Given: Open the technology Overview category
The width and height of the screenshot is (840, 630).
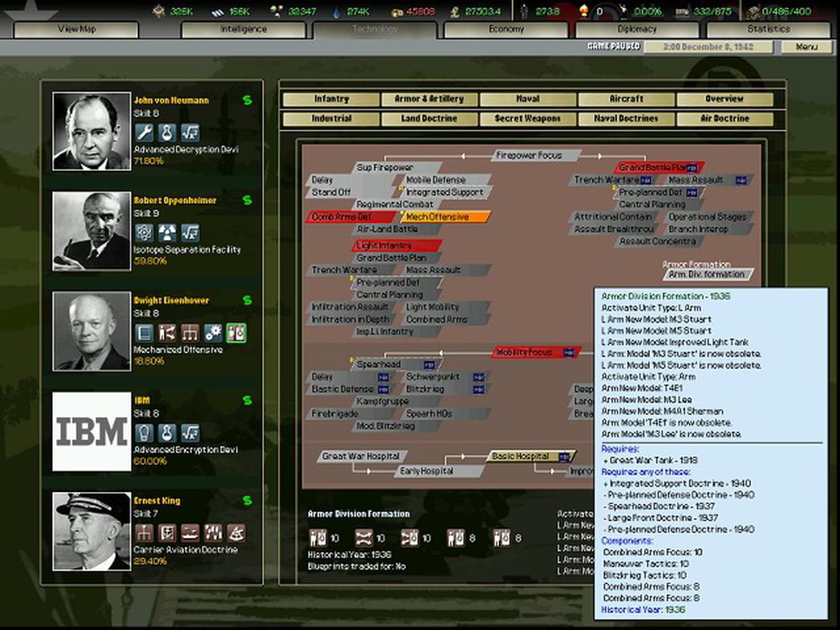Looking at the screenshot, I should click(724, 99).
